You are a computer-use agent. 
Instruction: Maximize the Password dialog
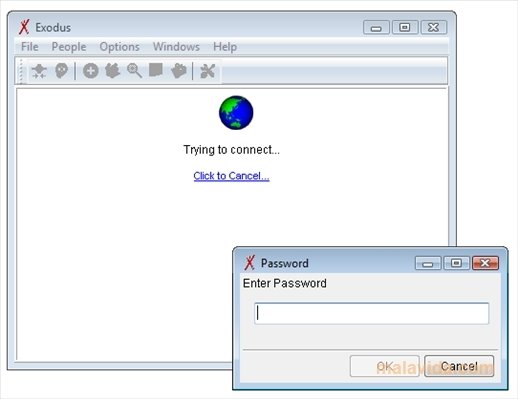(x=456, y=263)
